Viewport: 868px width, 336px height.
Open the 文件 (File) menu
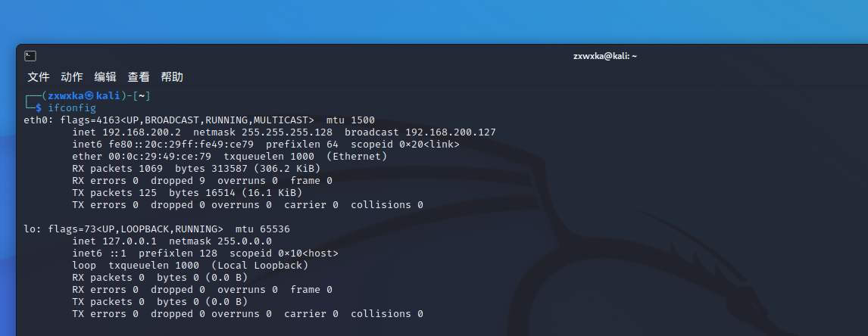[x=39, y=77]
